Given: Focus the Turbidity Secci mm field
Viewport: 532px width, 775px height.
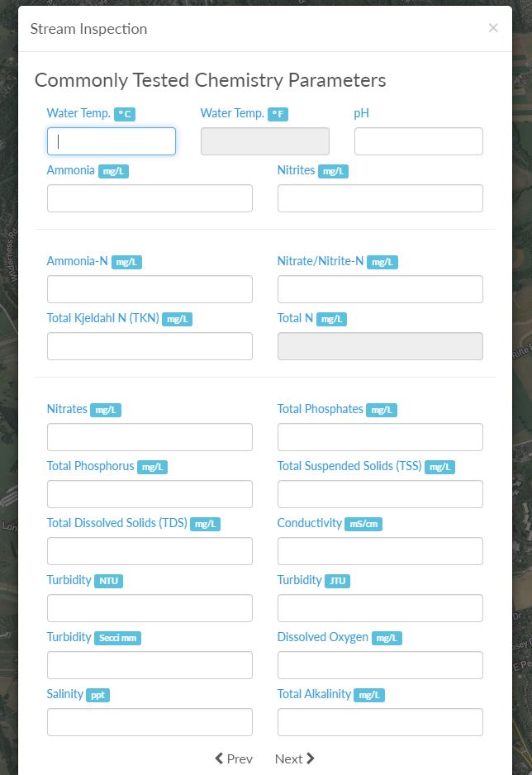Looking at the screenshot, I should [150, 665].
